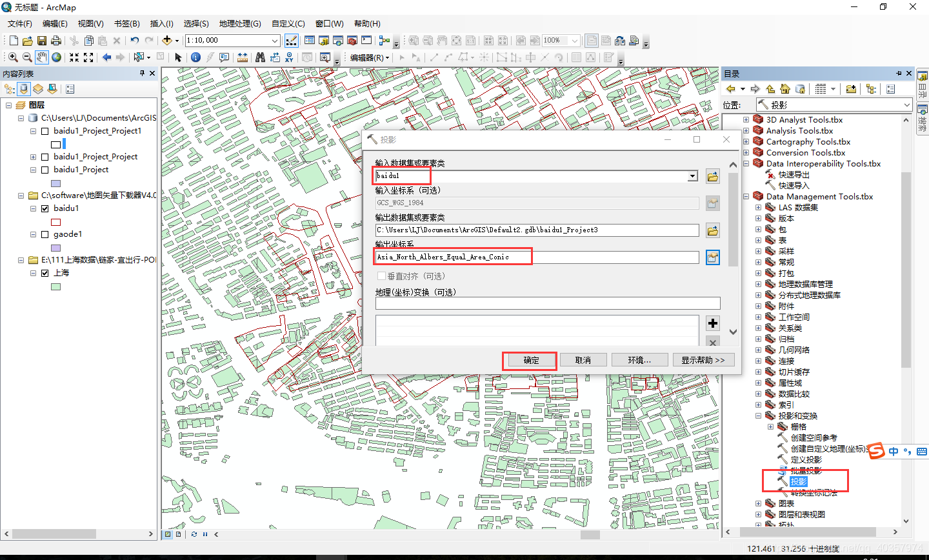
Task: Open the 编辑器(R) dropdown menu
Action: tap(370, 57)
